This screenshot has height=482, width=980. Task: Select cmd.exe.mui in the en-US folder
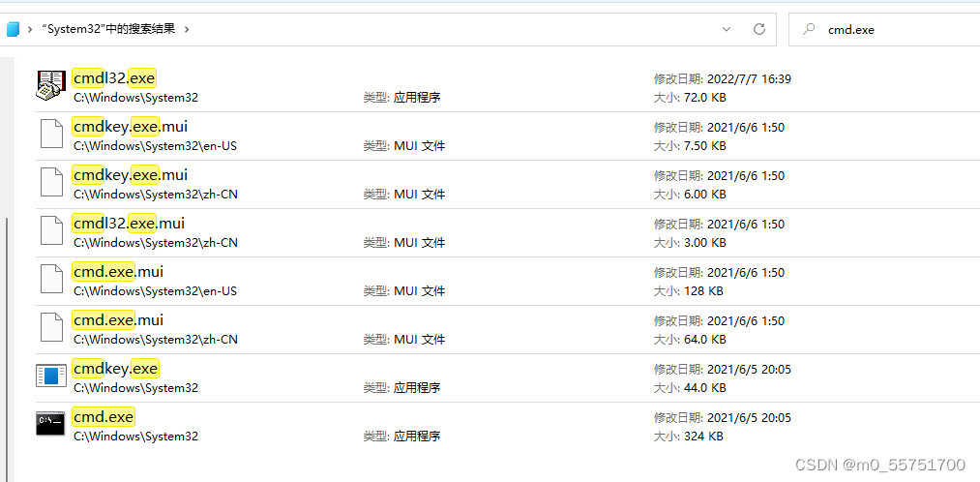117,272
